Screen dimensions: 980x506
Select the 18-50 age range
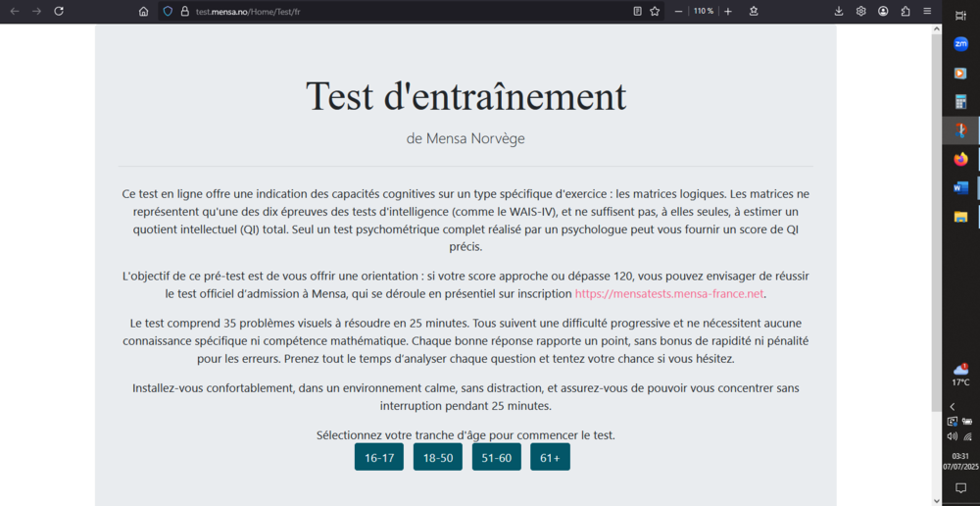point(437,457)
